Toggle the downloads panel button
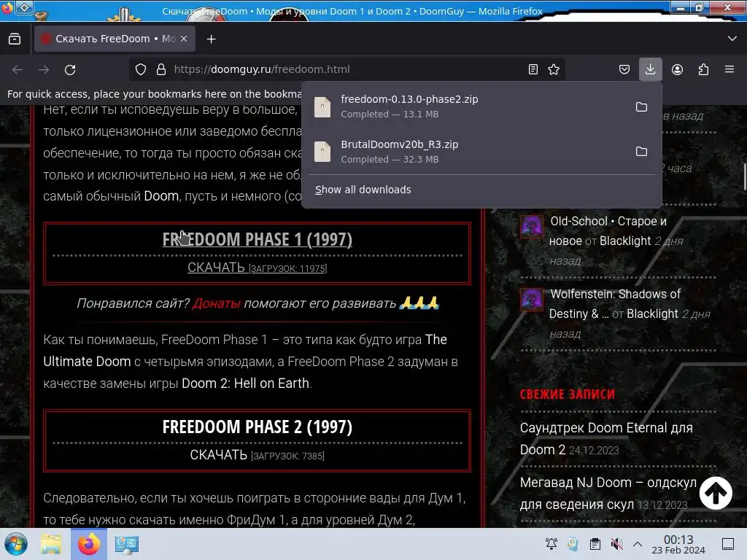The width and height of the screenshot is (747, 560). pyautogui.click(x=650, y=69)
